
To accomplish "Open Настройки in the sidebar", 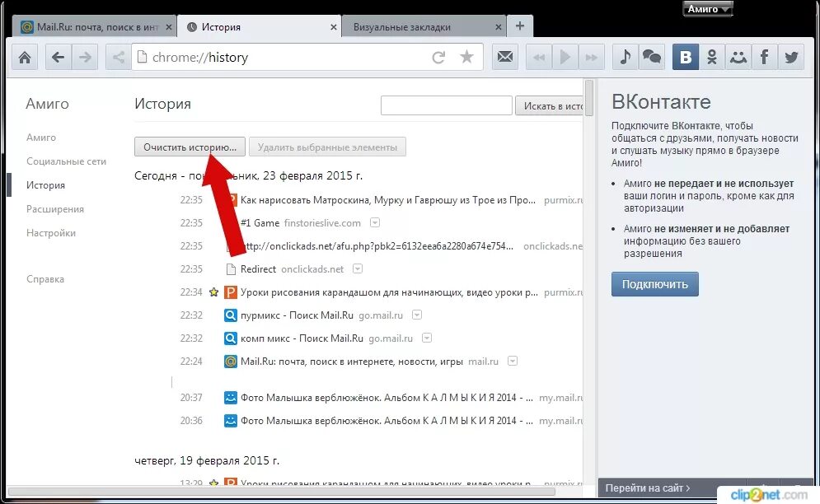I will click(x=51, y=233).
